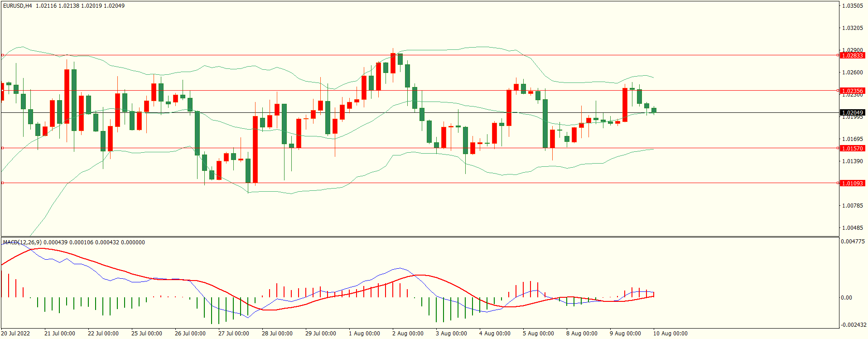Screen dimensions: 868x339
Task: Select the red 1.02356 price level tag
Action: click(x=852, y=91)
